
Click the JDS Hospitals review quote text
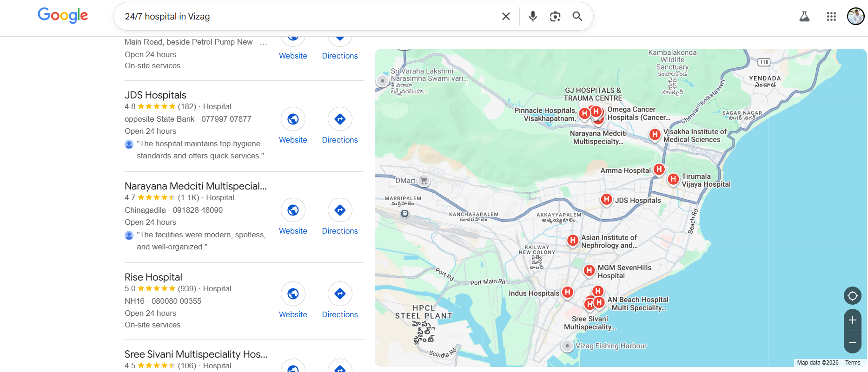tap(200, 150)
